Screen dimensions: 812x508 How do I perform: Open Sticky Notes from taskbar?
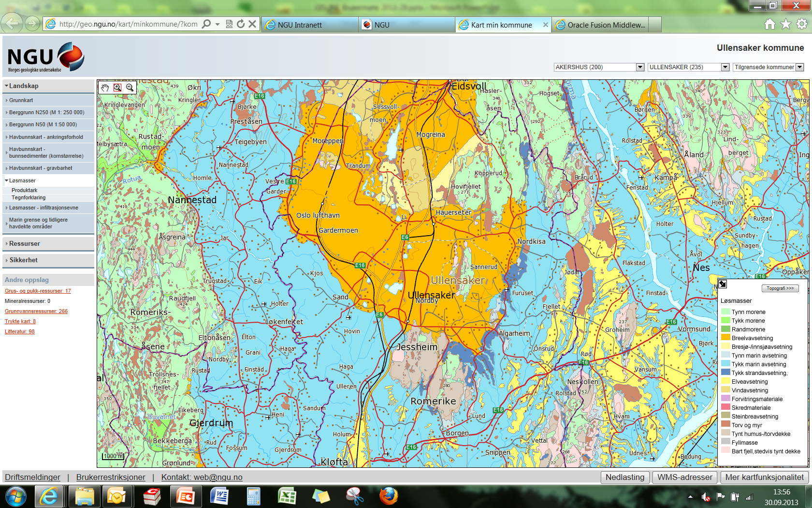(321, 496)
